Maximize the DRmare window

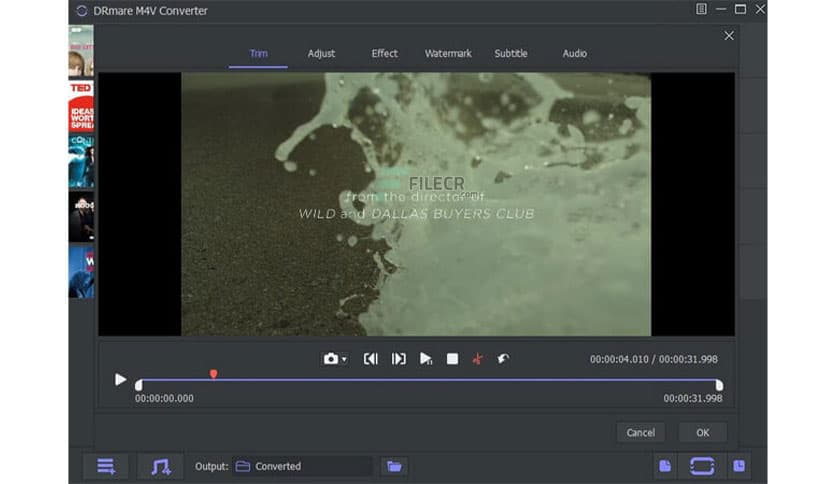click(740, 9)
